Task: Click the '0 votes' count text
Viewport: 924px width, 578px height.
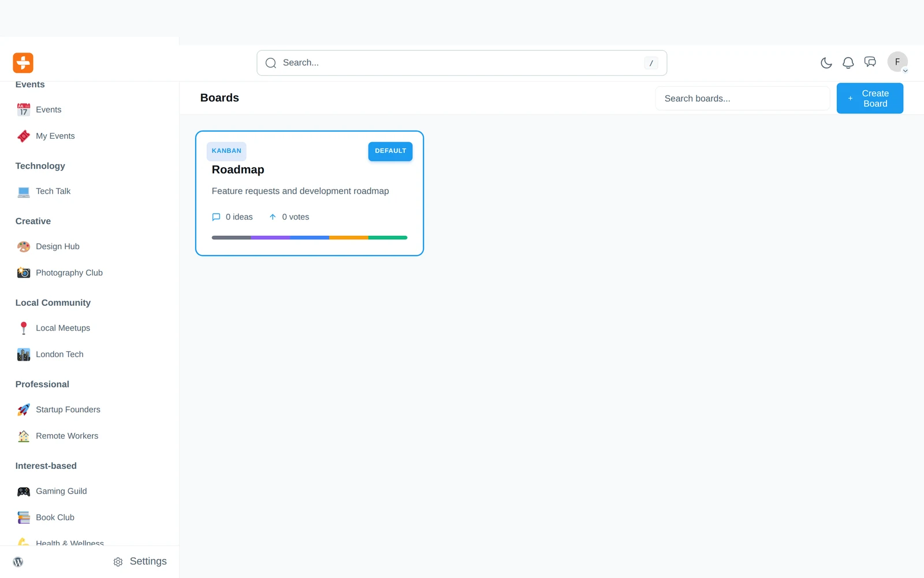Action: tap(296, 217)
